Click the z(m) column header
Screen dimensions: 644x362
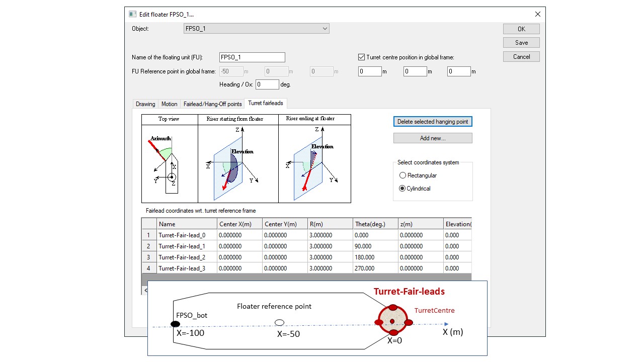coord(420,224)
